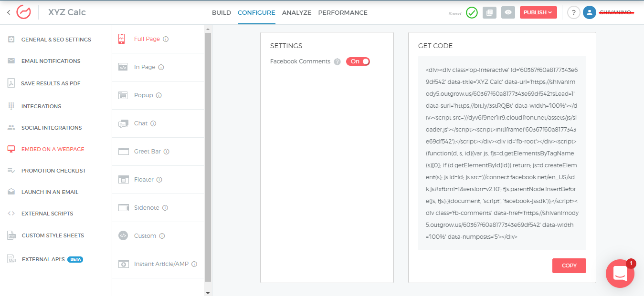Open General & SEO Settings
Image resolution: width=644 pixels, height=296 pixels.
tap(56, 40)
